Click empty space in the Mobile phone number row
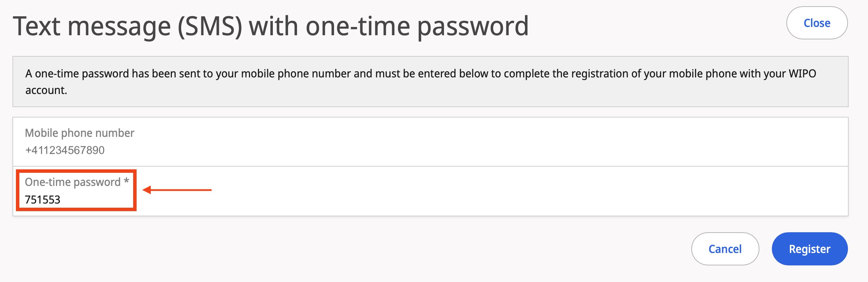 [x=484, y=142]
